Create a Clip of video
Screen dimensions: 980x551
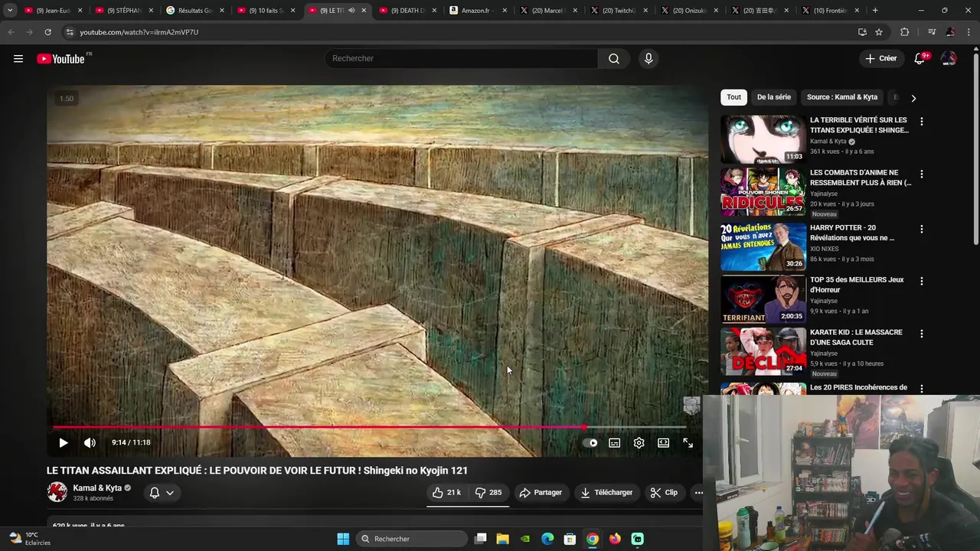[x=664, y=493]
